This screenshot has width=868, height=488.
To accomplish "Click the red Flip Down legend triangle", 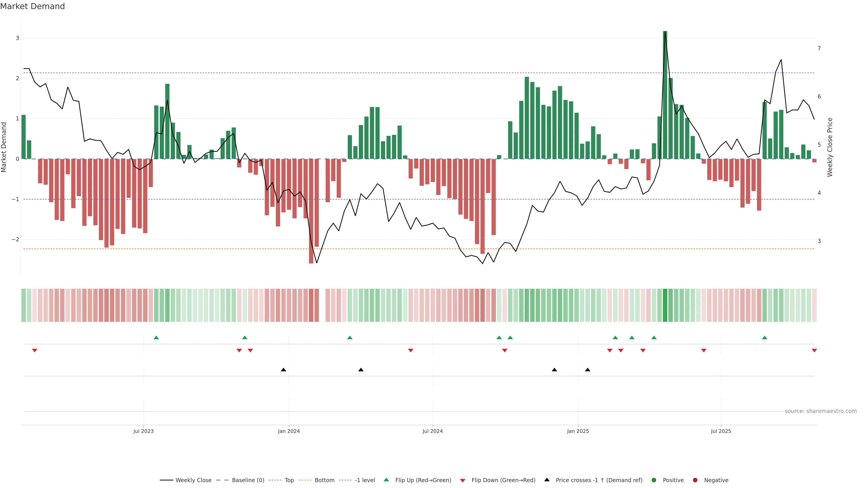I will (x=463, y=480).
